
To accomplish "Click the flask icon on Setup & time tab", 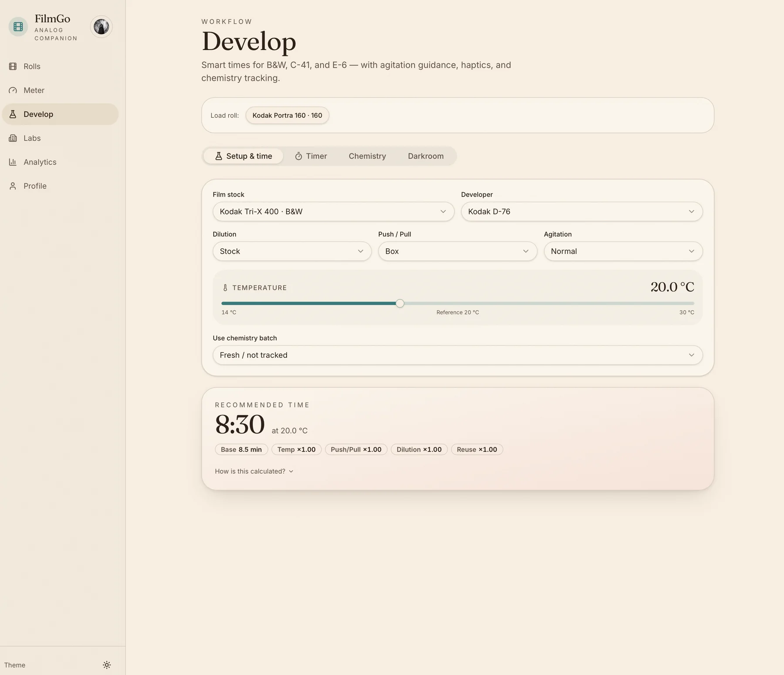I will click(219, 156).
